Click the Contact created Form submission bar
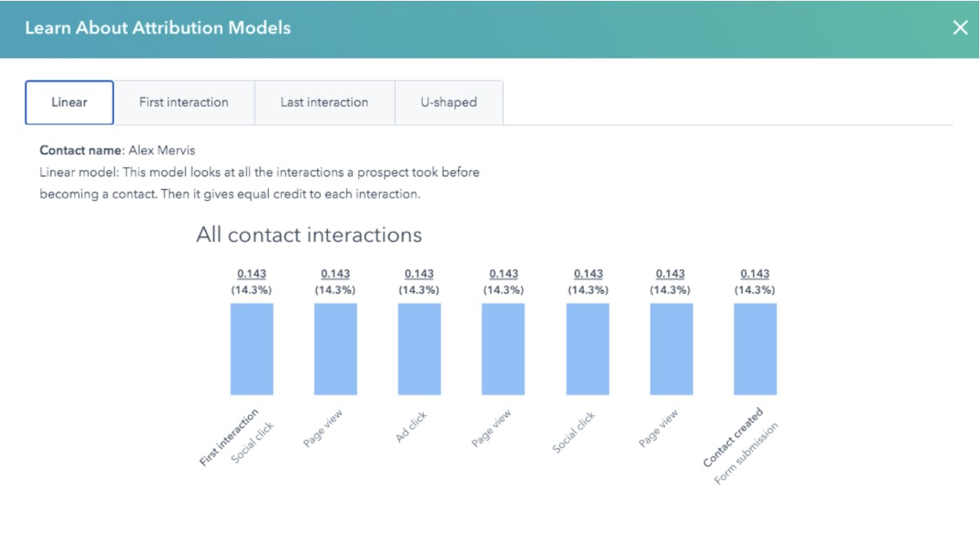The height and width of the screenshot is (544, 980). click(755, 349)
